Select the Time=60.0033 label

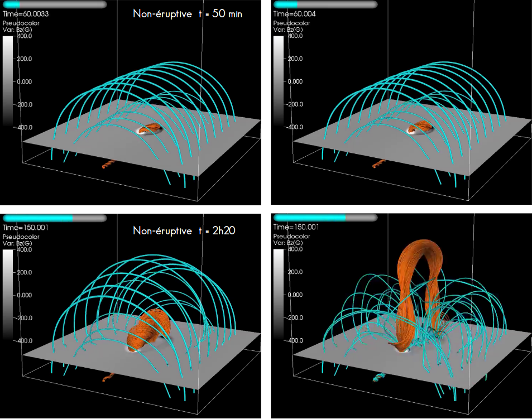(25, 14)
